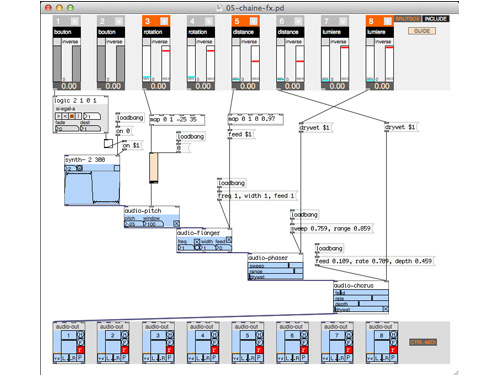
Task: Enable inverse checkbox on channel 1 bouton
Action: (x=57, y=42)
